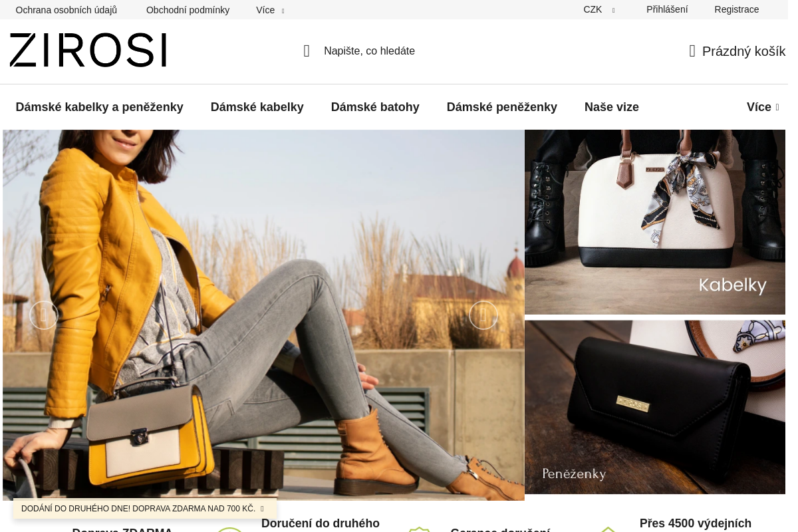This screenshot has width=798, height=532.
Task: Open the Dámské batohy menu item
Action: [375, 107]
